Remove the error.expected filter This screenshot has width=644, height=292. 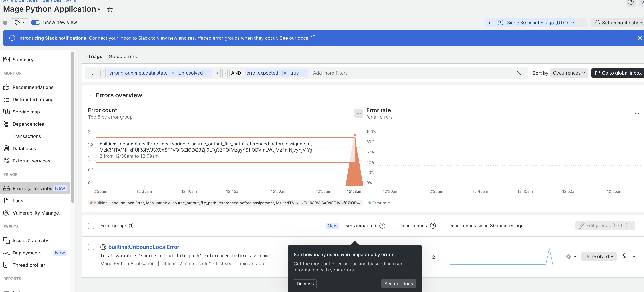(x=305, y=73)
